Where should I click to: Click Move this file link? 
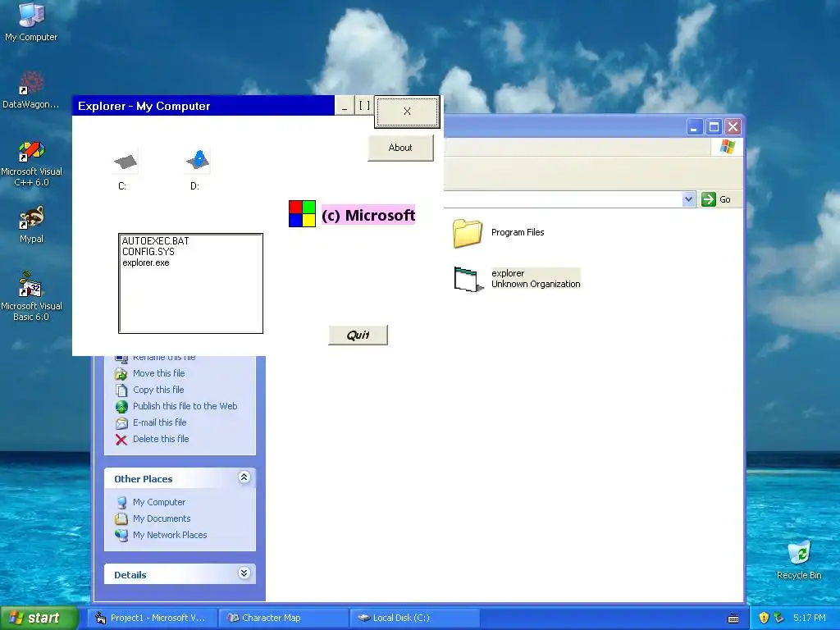(158, 373)
